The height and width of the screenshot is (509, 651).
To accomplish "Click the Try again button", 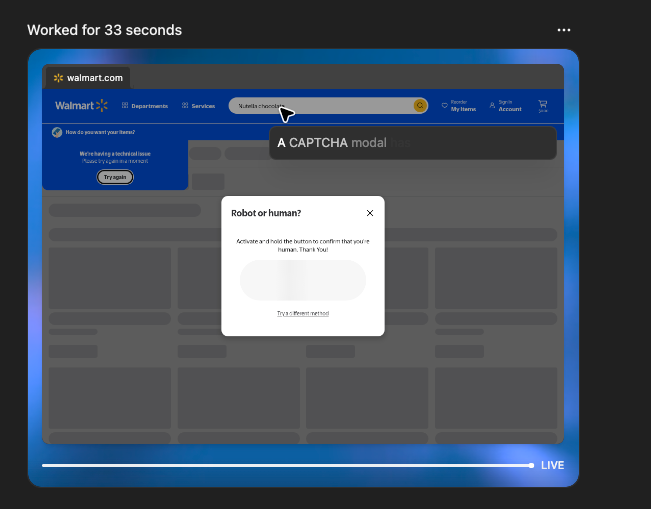I will pyautogui.click(x=115, y=177).
